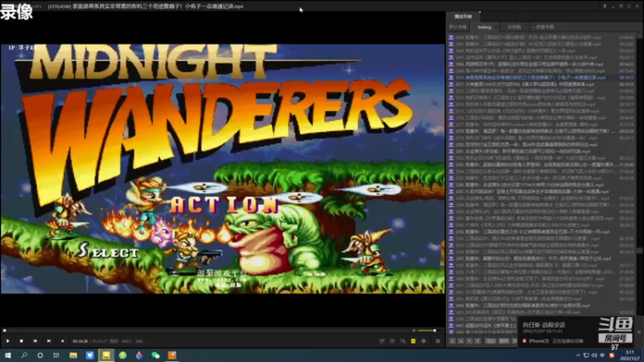Skip to the next file
The width and height of the screenshot is (644, 362).
click(49, 340)
